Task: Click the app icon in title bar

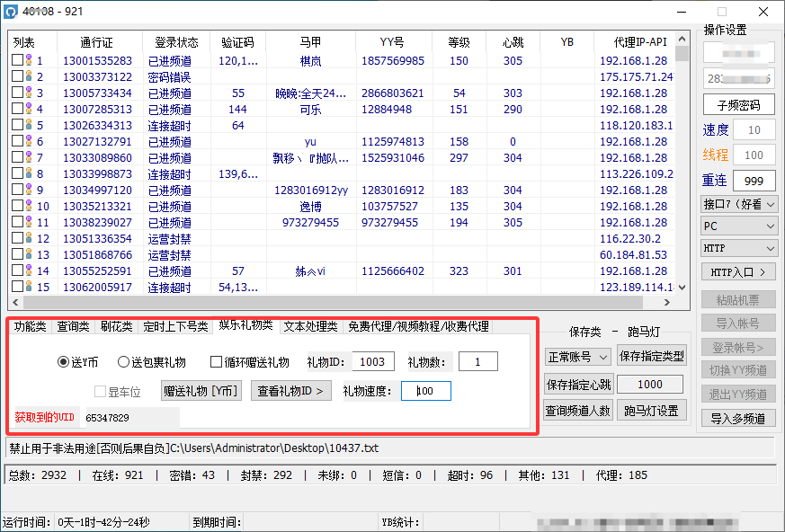Action: [x=10, y=11]
